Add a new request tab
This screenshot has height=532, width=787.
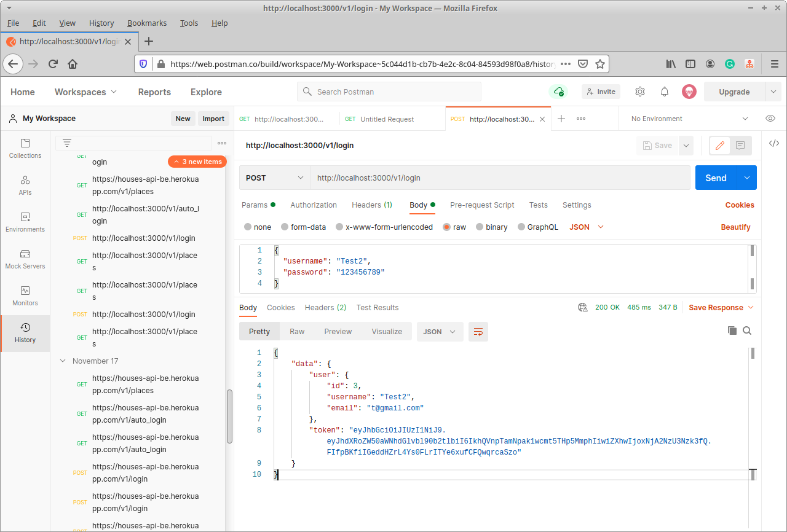point(561,119)
